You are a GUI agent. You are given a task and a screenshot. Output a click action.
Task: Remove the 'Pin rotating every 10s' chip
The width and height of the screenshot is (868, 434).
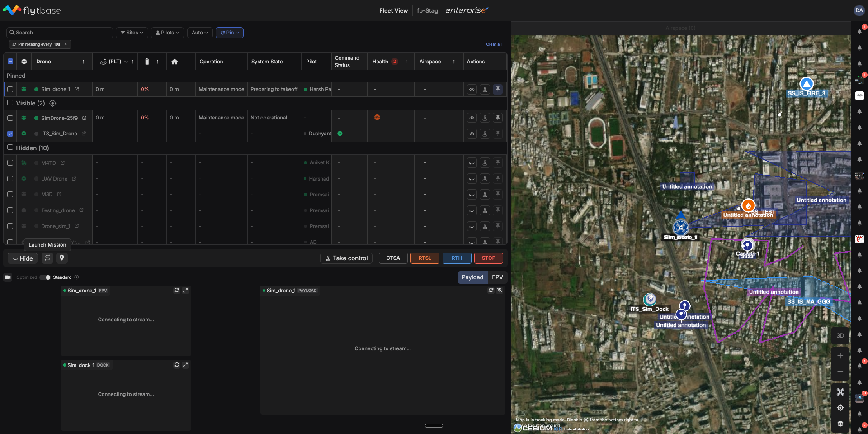(x=66, y=44)
